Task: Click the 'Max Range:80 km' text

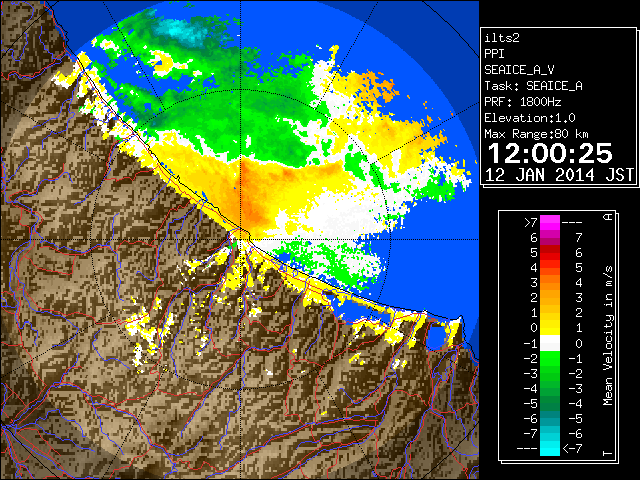Action: click(537, 134)
